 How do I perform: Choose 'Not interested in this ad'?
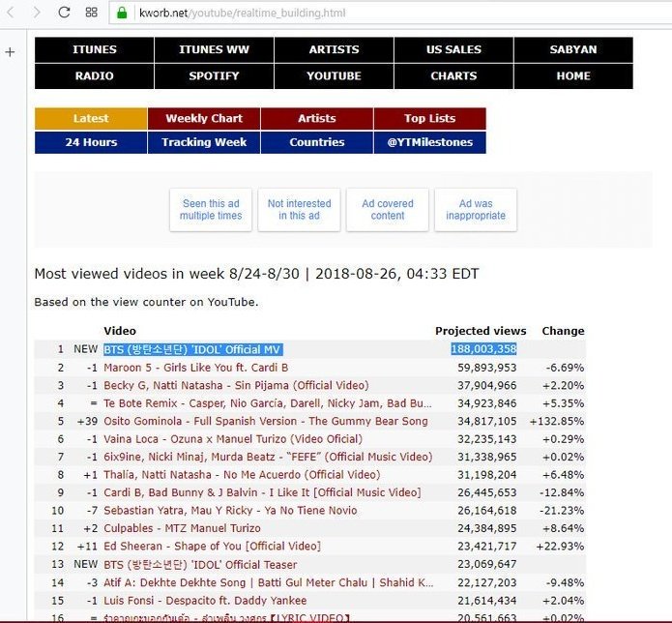[x=299, y=210]
